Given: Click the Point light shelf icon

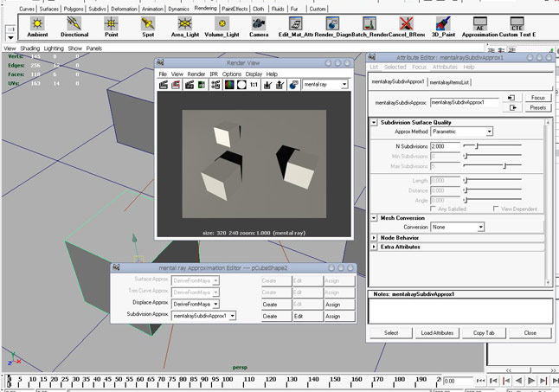Looking at the screenshot, I should [112, 24].
